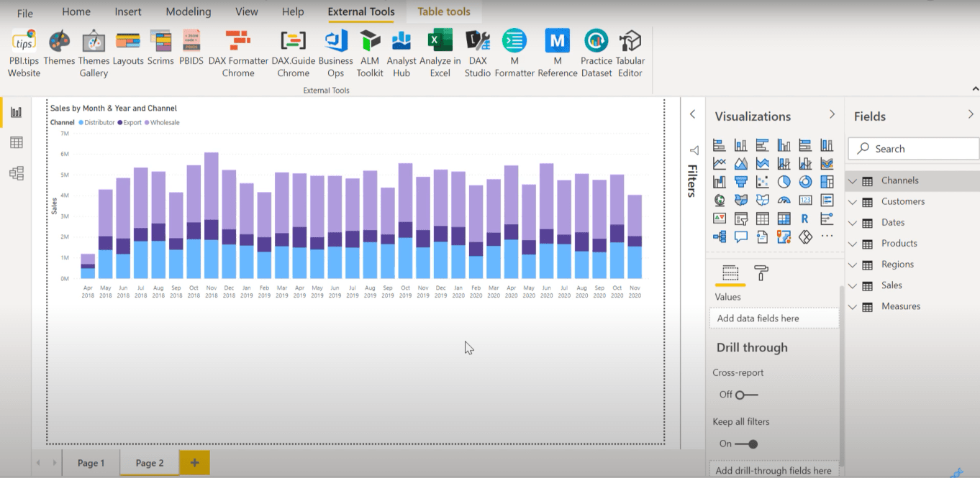Screen dimensions: 980x478
Task: Launch DAX Studio
Action: 477,53
